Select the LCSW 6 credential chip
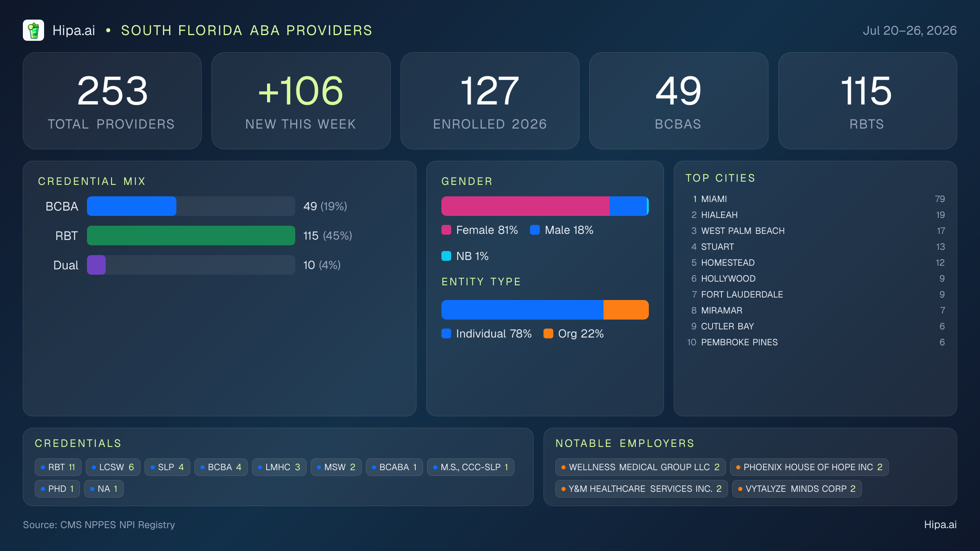980x551 pixels. pos(113,467)
